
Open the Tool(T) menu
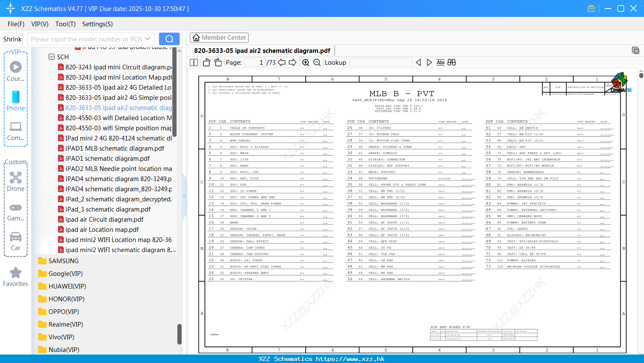click(66, 24)
